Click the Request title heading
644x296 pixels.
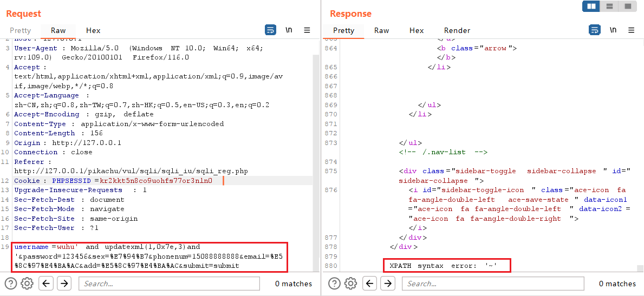pos(23,14)
